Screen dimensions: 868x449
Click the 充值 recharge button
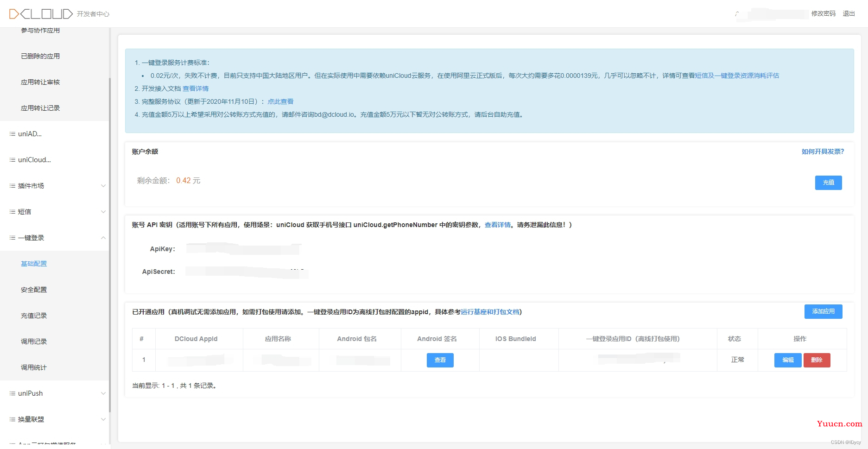(829, 183)
